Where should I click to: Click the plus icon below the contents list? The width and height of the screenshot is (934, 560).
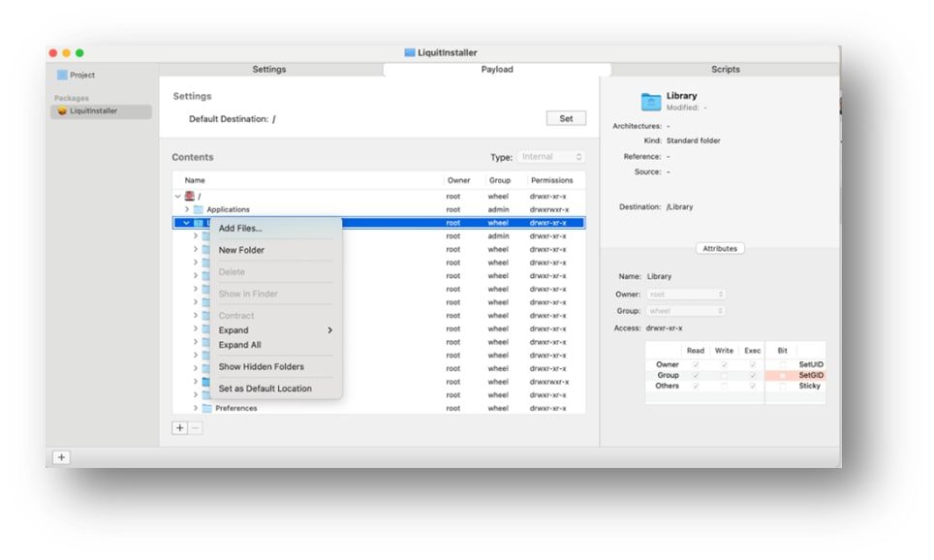click(x=179, y=427)
